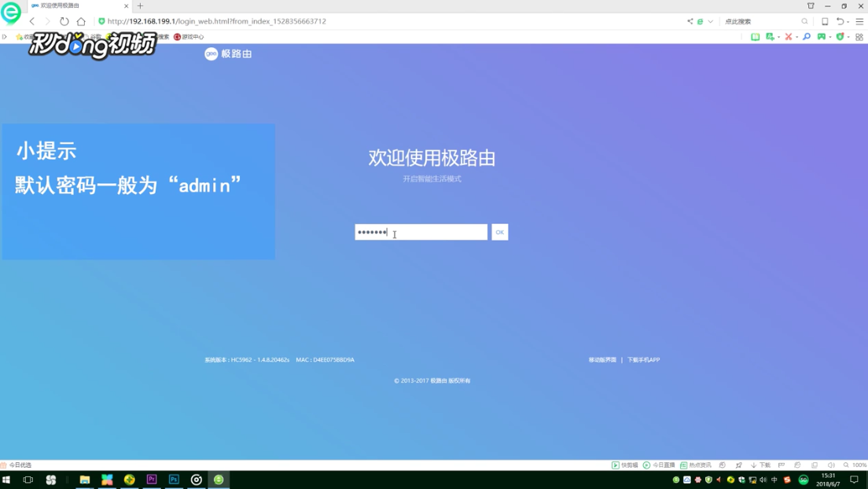
Task: Open File Explorer from the taskbar
Action: tap(85, 480)
